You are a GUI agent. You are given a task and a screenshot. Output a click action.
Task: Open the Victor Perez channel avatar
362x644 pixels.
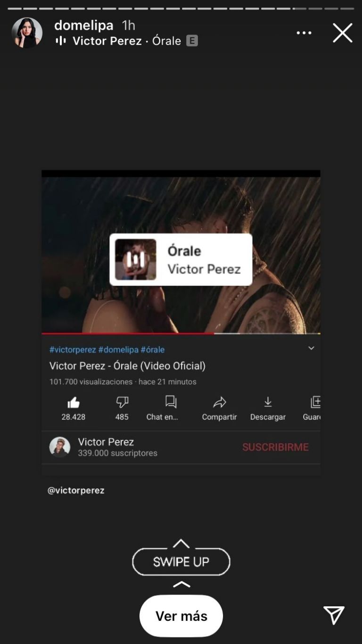tap(60, 447)
